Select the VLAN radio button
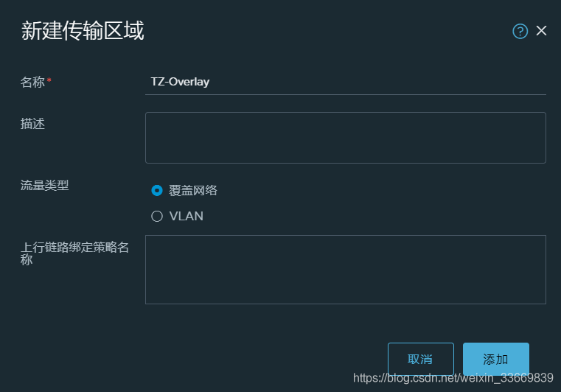This screenshot has width=561, height=392. 157,216
